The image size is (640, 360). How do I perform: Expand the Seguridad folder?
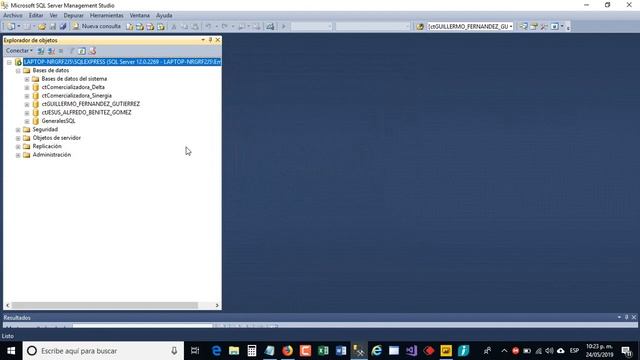click(x=18, y=130)
